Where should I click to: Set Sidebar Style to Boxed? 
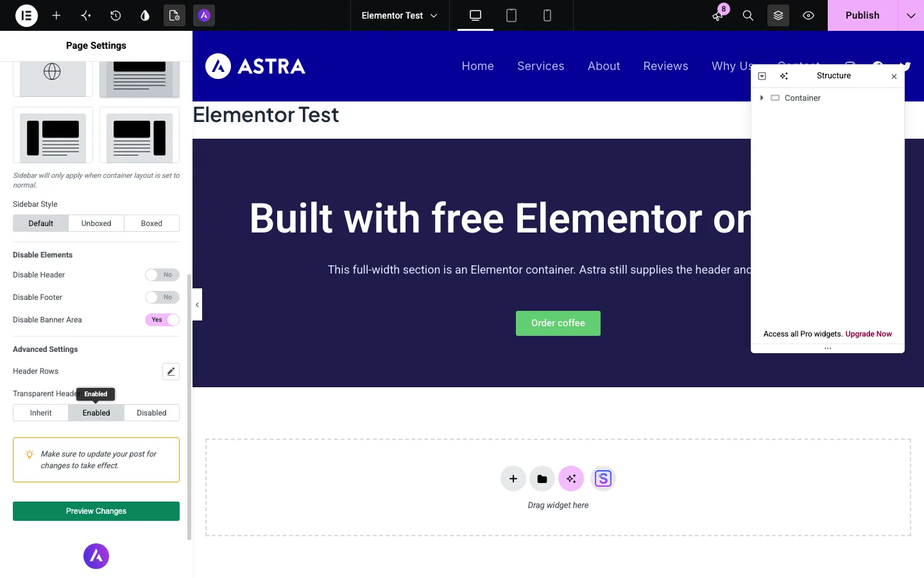click(x=151, y=223)
